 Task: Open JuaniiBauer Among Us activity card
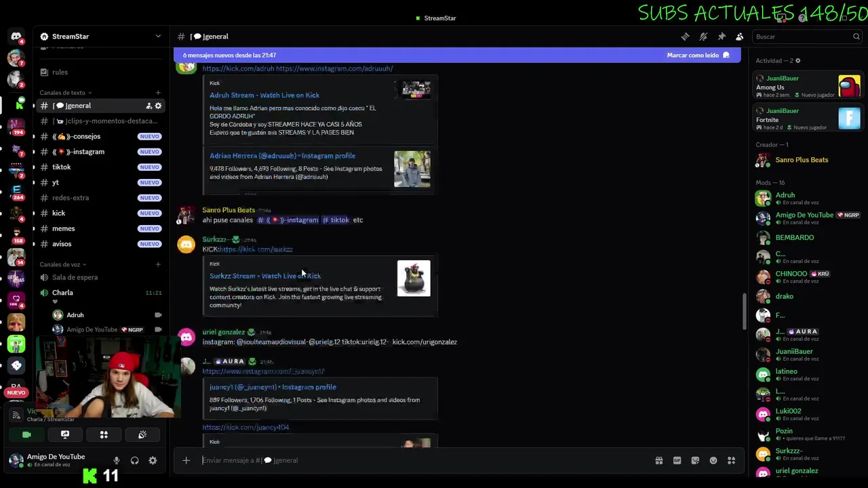pyautogui.click(x=808, y=87)
